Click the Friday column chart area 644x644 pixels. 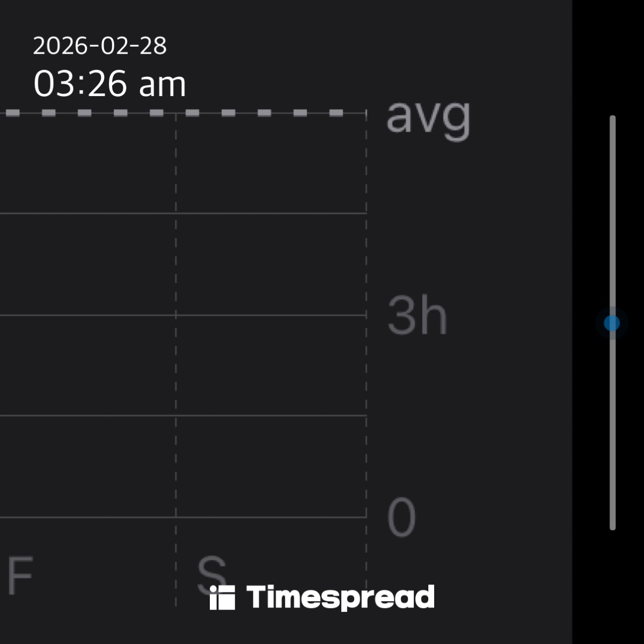86,365
